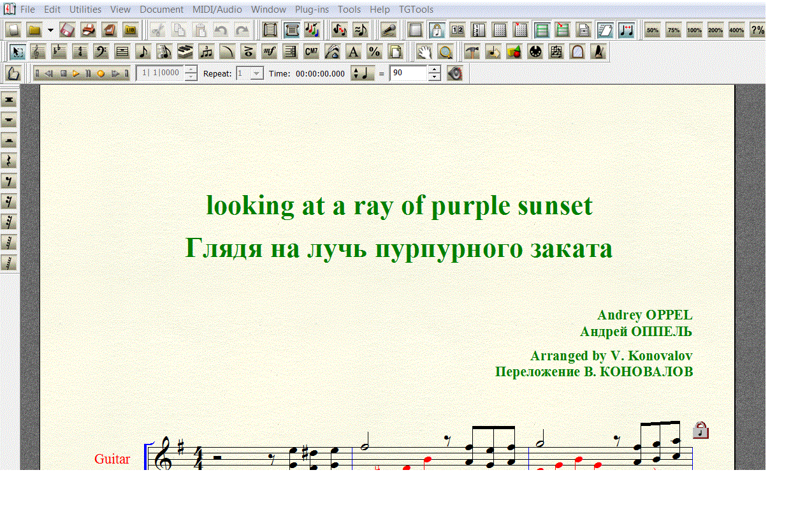Toggle the note lock icon in toolbar
Screen dimensions: 812x521
point(437,30)
